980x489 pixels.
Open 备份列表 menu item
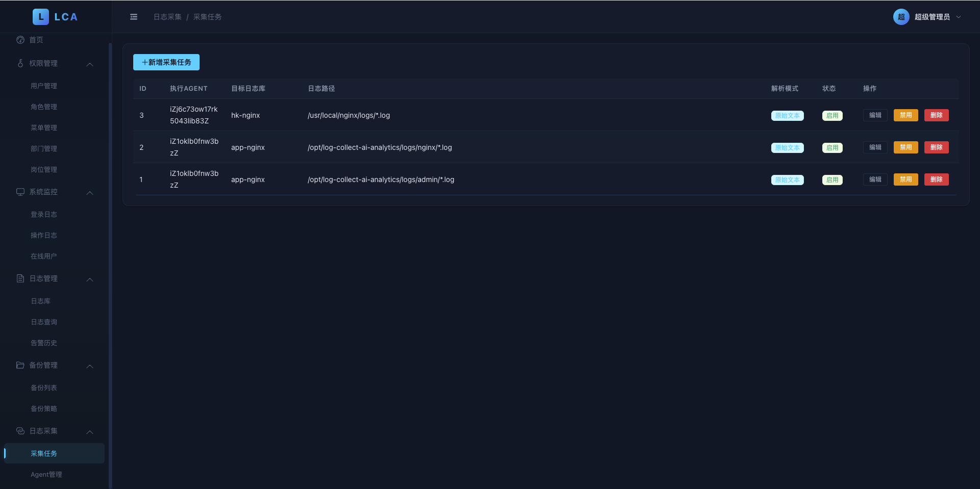pyautogui.click(x=44, y=388)
